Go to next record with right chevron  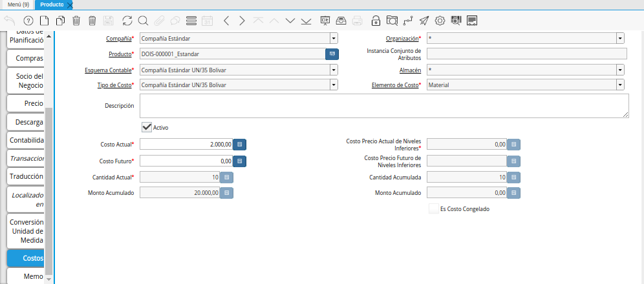point(242,21)
